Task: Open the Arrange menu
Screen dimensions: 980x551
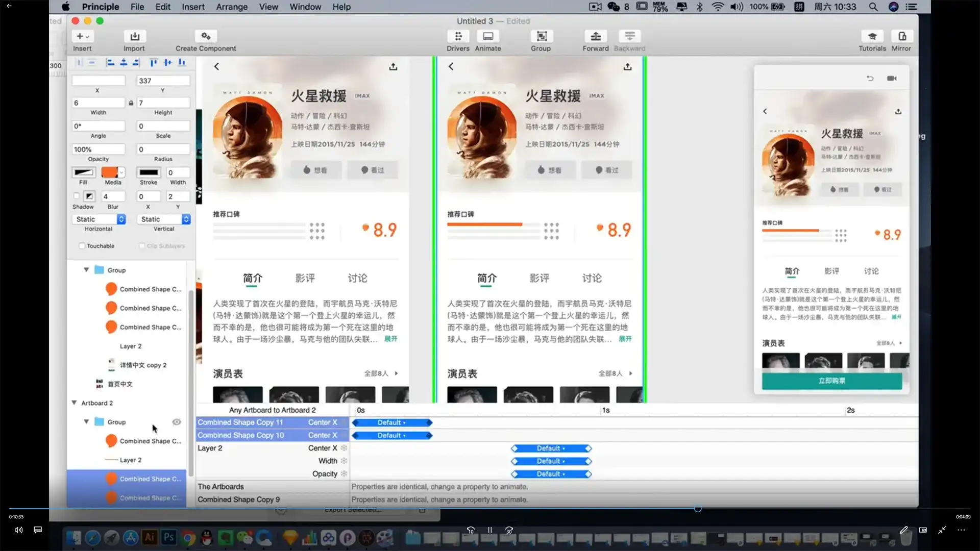Action: (231, 7)
